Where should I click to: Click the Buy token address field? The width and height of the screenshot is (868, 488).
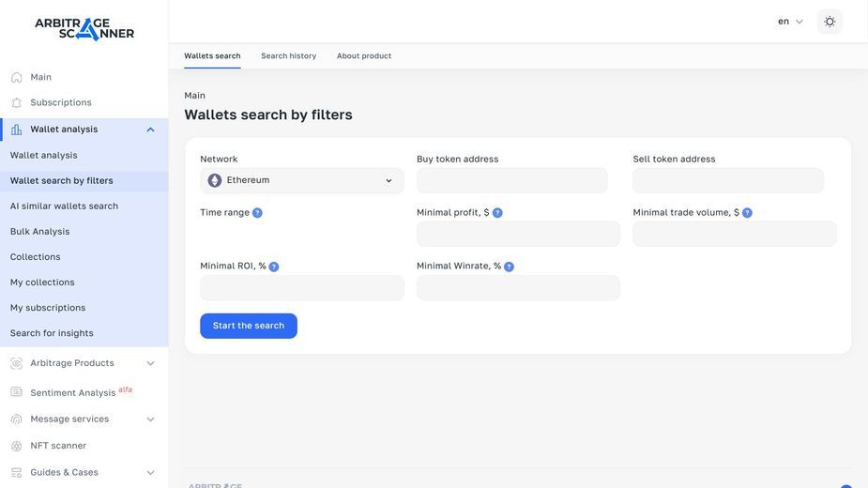click(512, 180)
